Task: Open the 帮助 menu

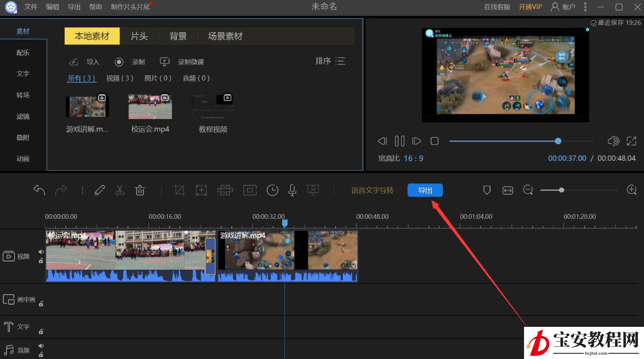Action: tap(95, 7)
